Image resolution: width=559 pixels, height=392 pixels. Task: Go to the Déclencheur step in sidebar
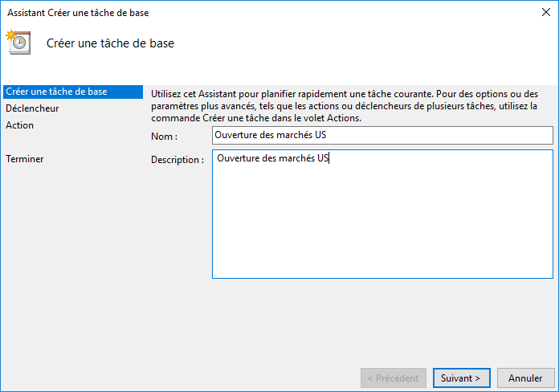32,108
